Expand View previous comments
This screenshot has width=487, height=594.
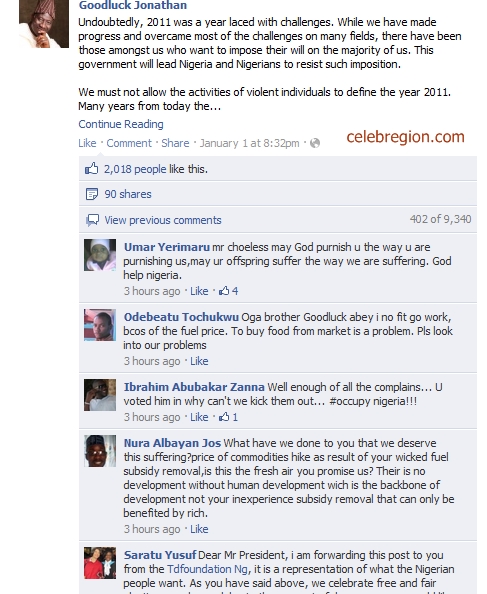coord(163,220)
